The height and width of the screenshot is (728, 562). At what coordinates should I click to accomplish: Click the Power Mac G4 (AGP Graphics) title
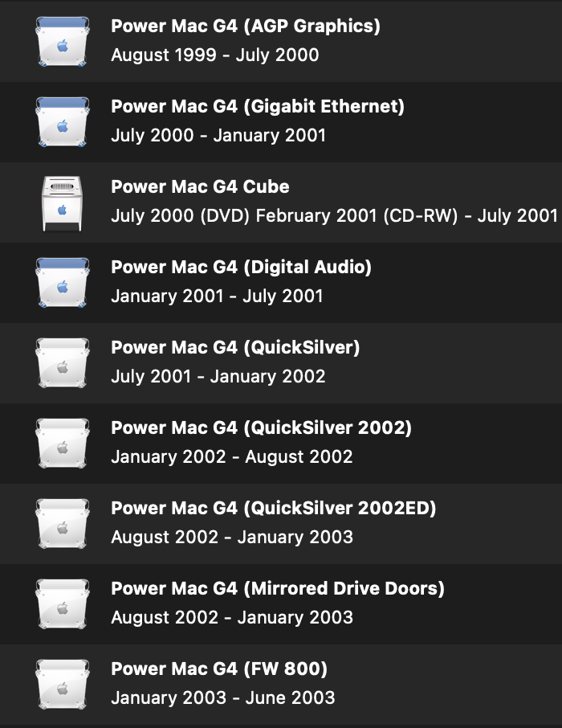[245, 26]
